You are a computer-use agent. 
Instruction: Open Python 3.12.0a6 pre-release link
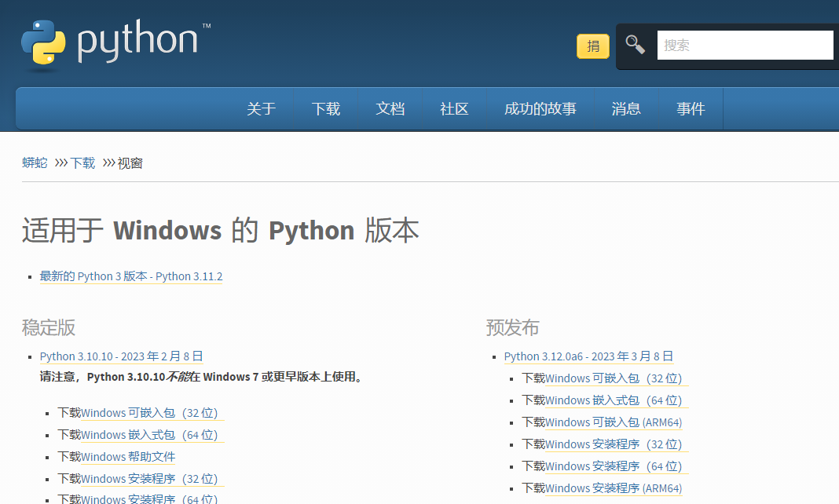tap(588, 356)
